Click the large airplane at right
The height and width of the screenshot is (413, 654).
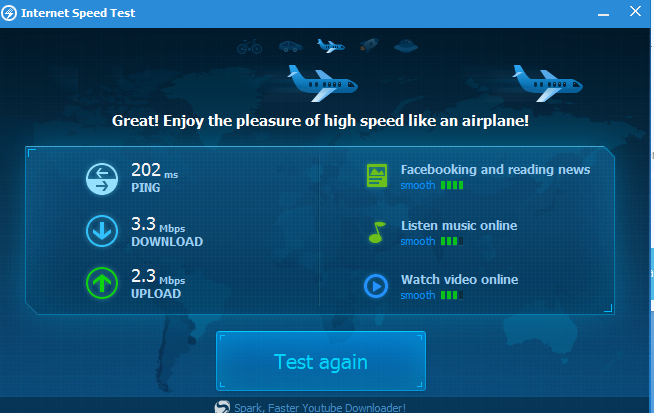[x=547, y=83]
